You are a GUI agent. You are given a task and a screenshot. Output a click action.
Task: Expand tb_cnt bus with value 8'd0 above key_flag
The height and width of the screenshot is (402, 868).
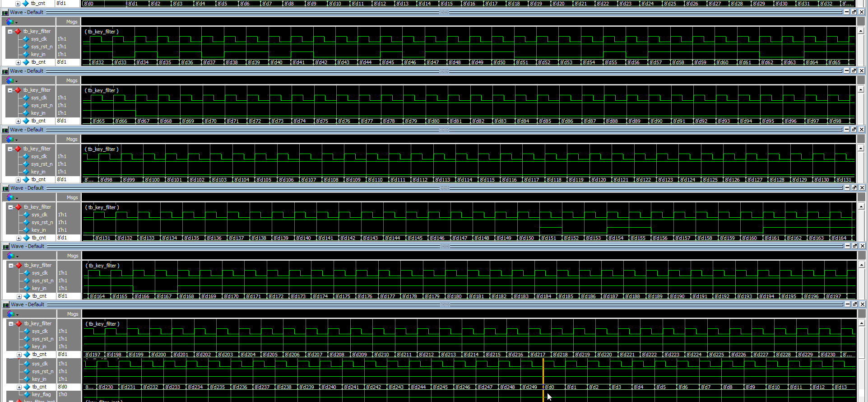pyautogui.click(x=19, y=387)
